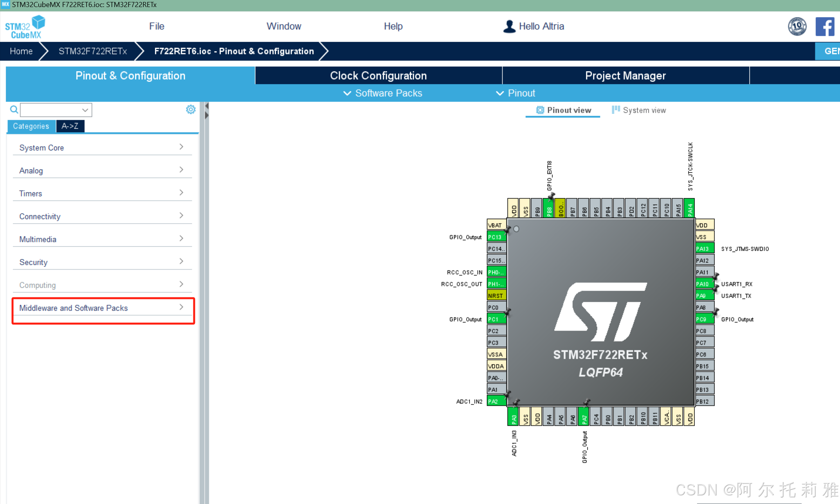Toggle the PC13 GPIO_Output pin
The height and width of the screenshot is (504, 840).
coord(496,237)
